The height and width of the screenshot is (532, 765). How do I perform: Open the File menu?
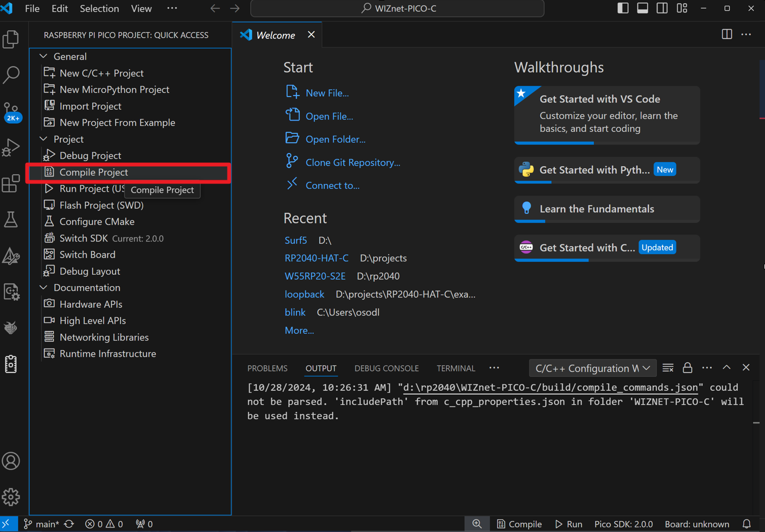[32, 8]
